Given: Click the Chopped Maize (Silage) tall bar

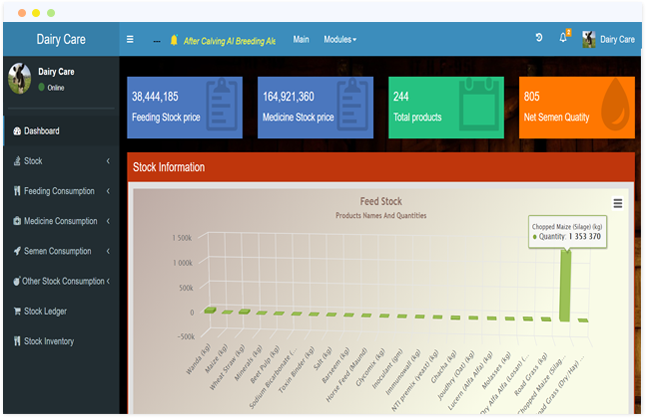Looking at the screenshot, I should click(x=565, y=286).
